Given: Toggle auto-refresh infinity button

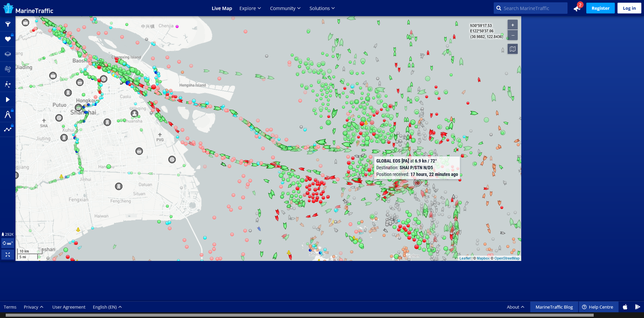Looking at the screenshot, I should pos(8,243).
